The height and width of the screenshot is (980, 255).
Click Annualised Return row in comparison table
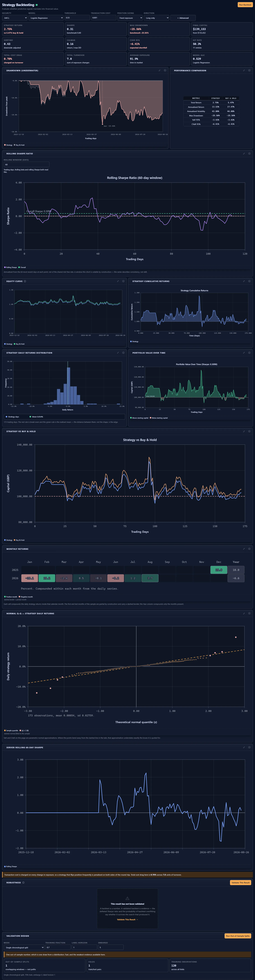click(211, 107)
